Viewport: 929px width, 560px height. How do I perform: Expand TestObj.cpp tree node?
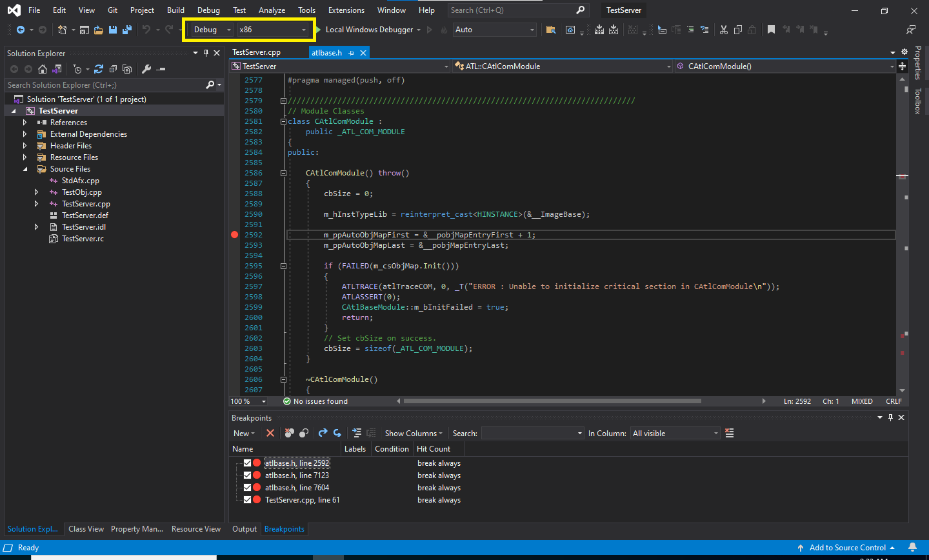pos(36,192)
